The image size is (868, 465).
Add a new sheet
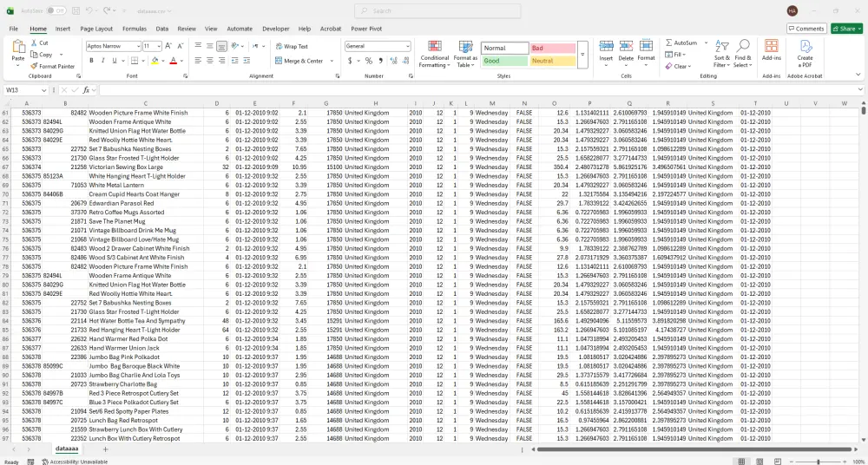(105, 449)
